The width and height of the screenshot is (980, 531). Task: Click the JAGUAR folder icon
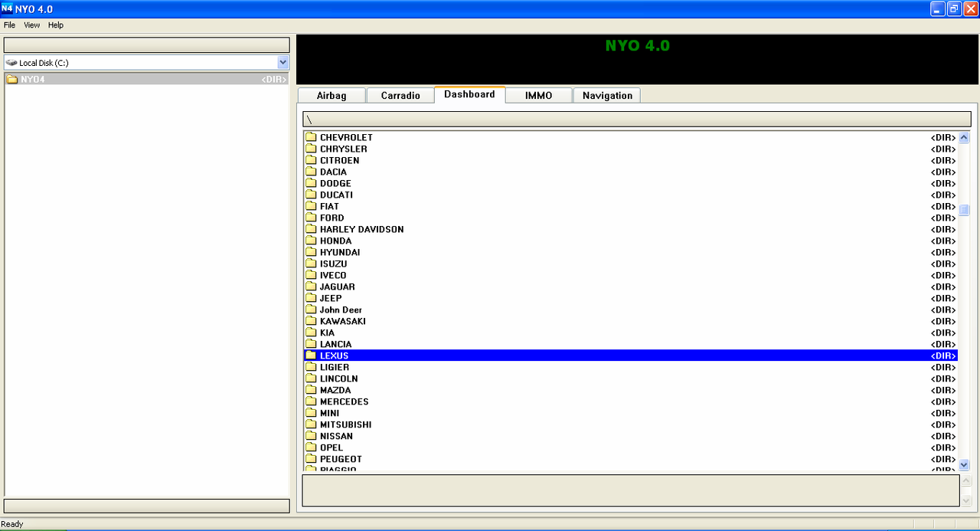(311, 287)
